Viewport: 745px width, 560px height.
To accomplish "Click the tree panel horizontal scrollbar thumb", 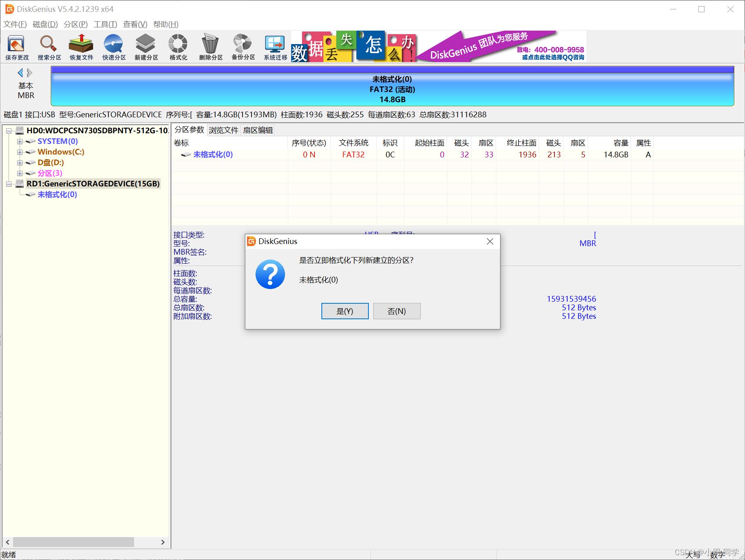I will click(x=74, y=542).
